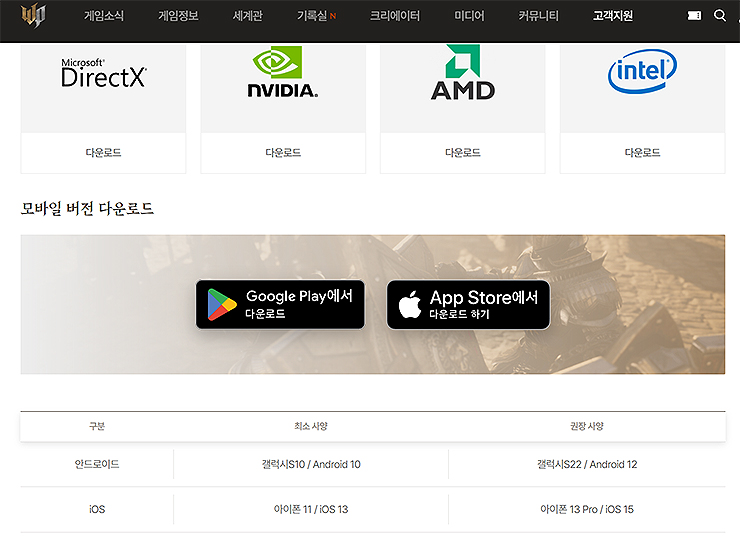Screen dimensions: 740x543
Task: Open the 게임정보 menu
Action: point(178,16)
